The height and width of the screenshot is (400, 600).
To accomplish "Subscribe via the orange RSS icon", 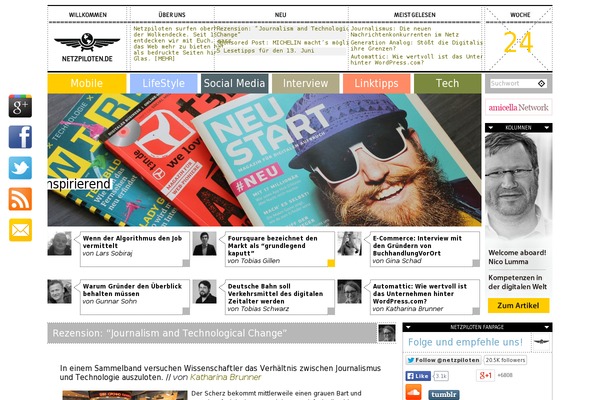I will [20, 199].
